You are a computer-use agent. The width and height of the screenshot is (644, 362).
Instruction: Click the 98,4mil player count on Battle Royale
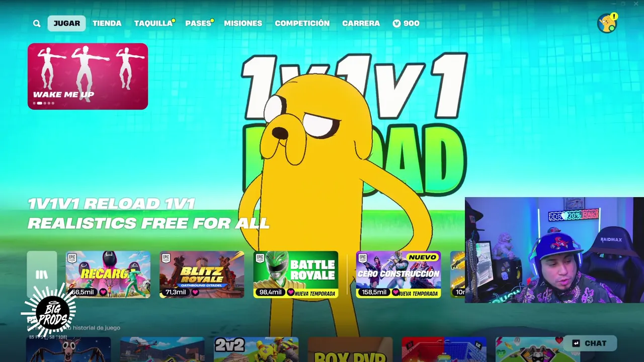[x=270, y=292]
